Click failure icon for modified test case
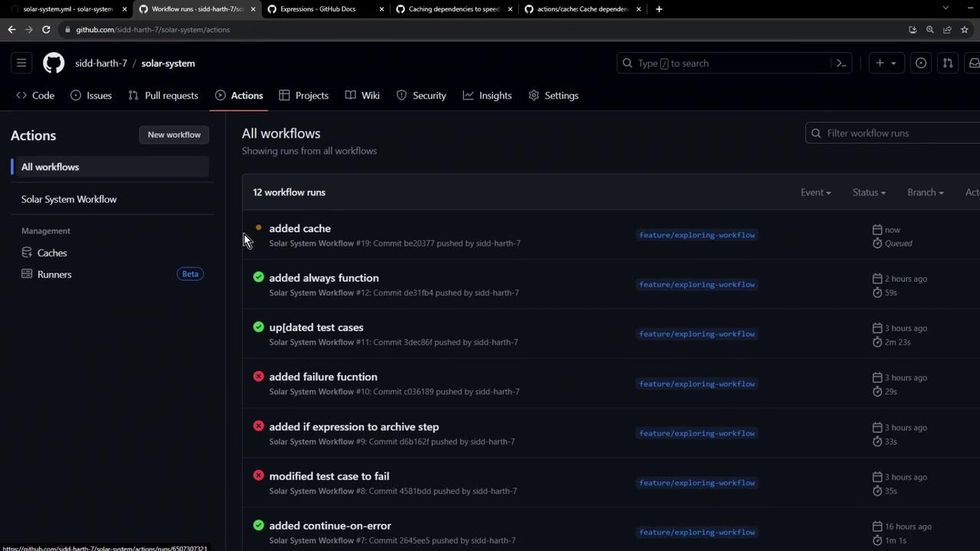This screenshot has height=551, width=980. [x=259, y=475]
